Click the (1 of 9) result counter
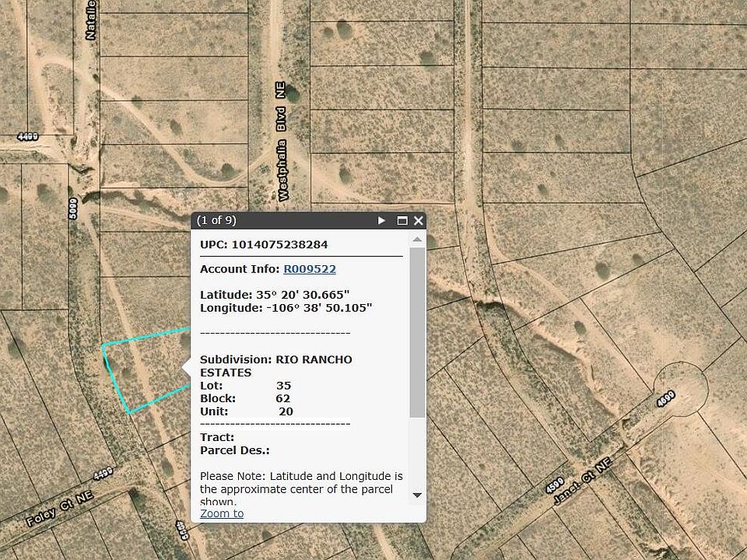The height and width of the screenshot is (560, 747). pos(216,220)
